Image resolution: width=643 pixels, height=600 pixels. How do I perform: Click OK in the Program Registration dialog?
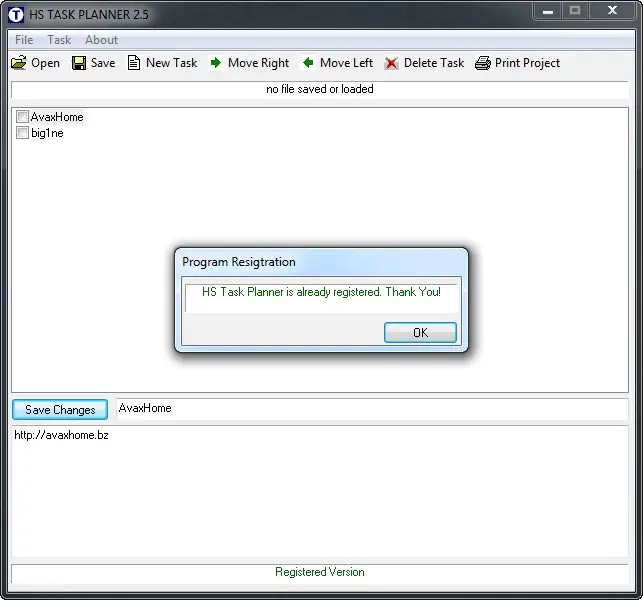(x=420, y=332)
